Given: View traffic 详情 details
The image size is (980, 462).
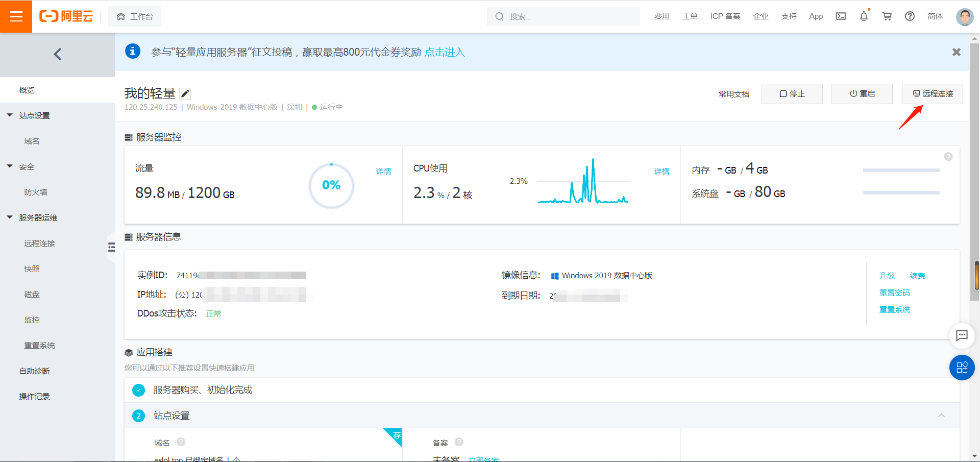Looking at the screenshot, I should tap(383, 172).
